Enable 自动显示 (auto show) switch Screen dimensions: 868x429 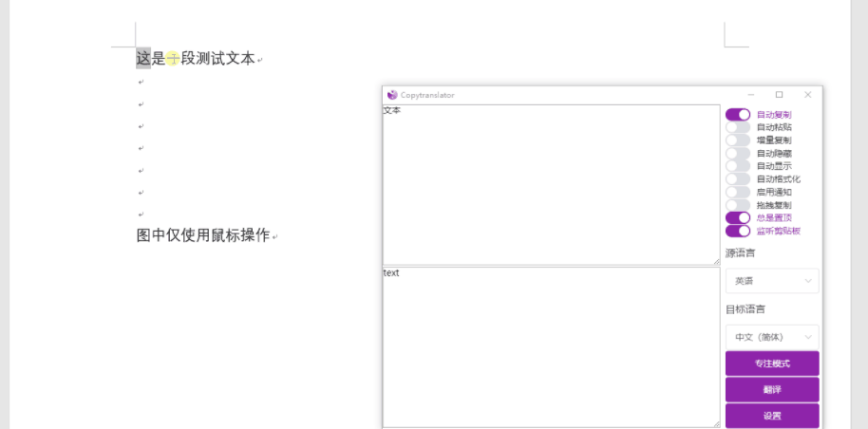coord(738,166)
